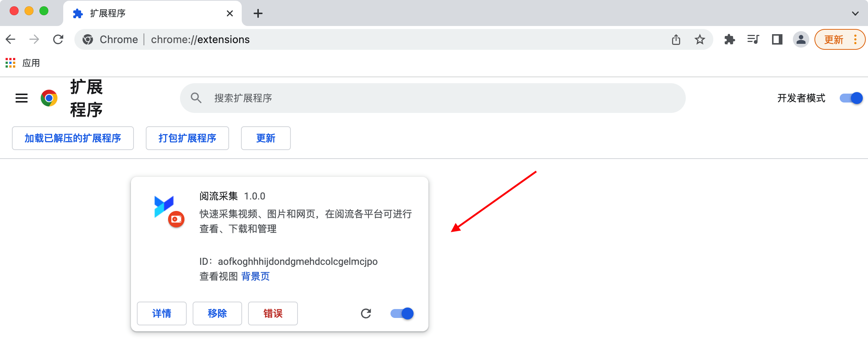Screen dimensions: 868x364
Task: View 错误 for 阅流采集
Action: tap(273, 313)
